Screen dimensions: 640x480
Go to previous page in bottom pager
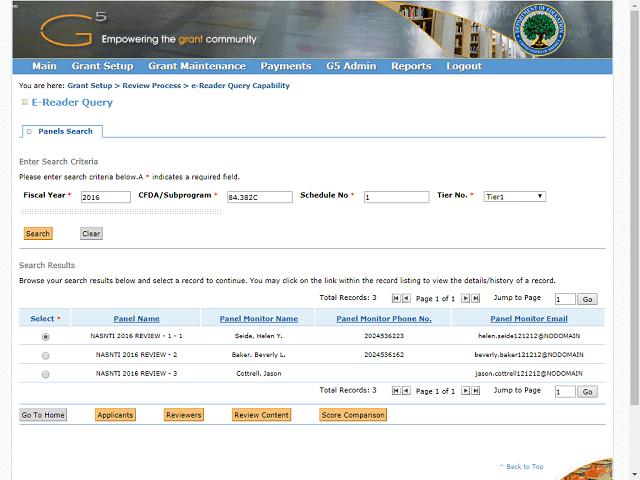(x=406, y=391)
